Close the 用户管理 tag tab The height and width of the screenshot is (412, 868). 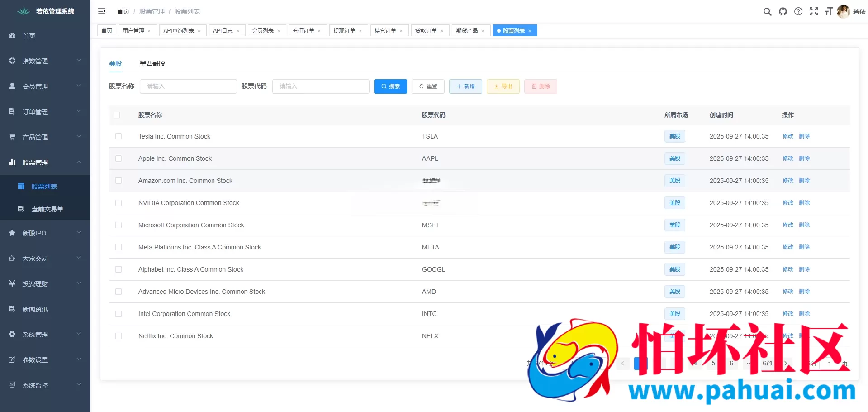pos(149,31)
